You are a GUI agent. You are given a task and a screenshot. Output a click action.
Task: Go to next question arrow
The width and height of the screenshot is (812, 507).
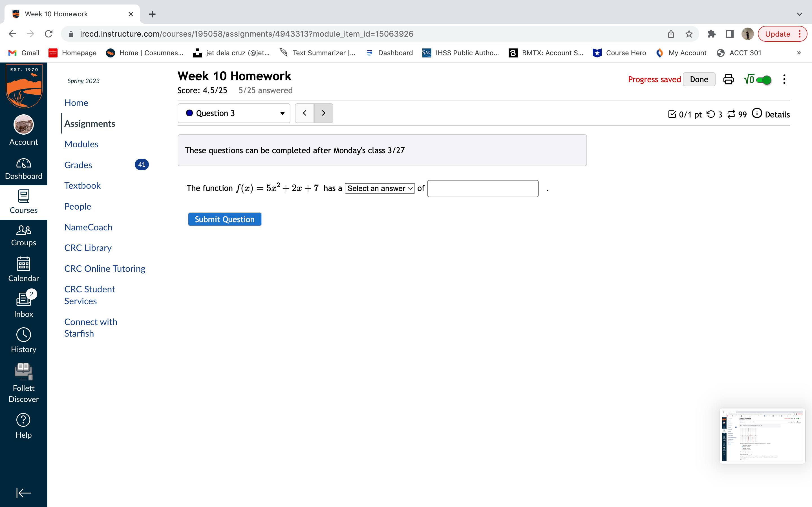323,113
